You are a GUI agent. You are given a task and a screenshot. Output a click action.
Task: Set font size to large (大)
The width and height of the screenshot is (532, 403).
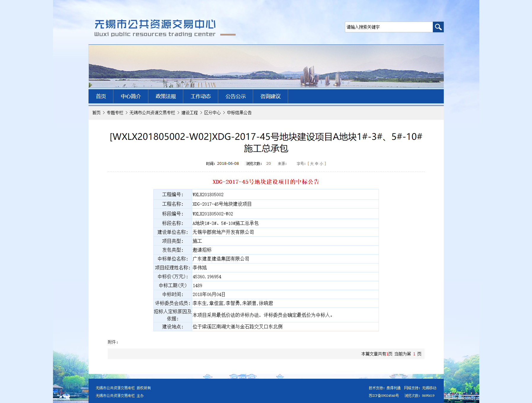(x=312, y=164)
